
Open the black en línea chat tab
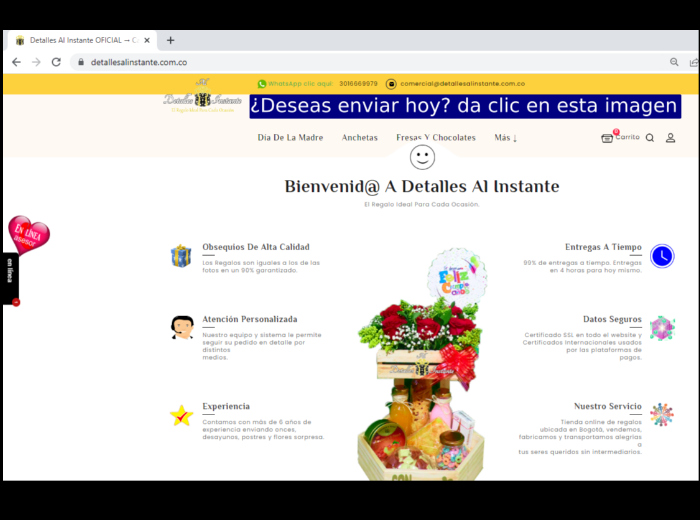10,279
